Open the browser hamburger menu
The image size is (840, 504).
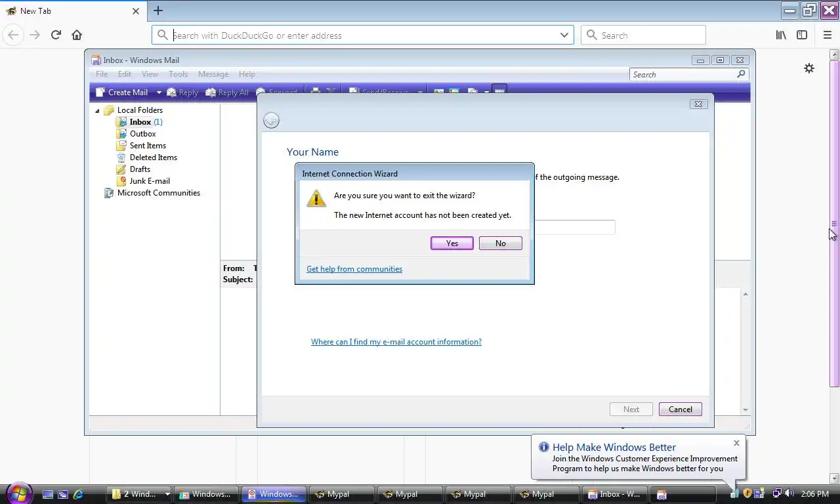pos(828,35)
